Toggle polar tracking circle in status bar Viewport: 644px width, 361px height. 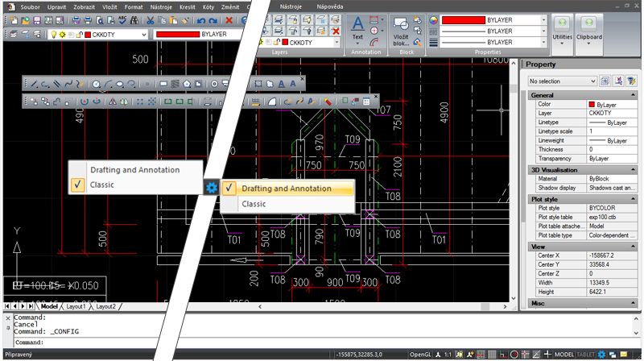pyautogui.click(x=514, y=354)
